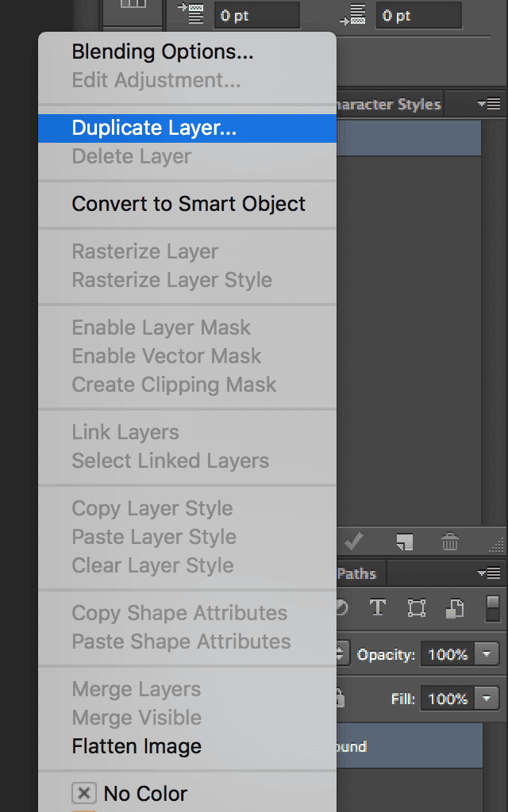Click the space after paragraph icon

(x=352, y=14)
